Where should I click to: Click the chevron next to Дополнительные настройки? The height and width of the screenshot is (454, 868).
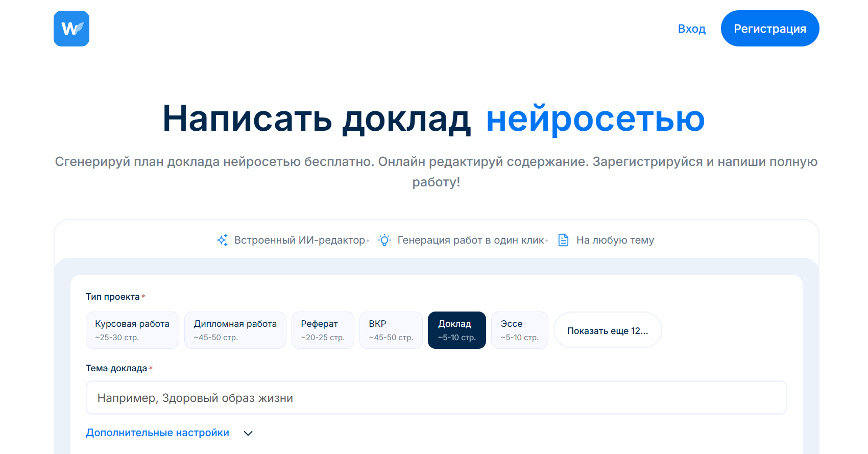[248, 433]
